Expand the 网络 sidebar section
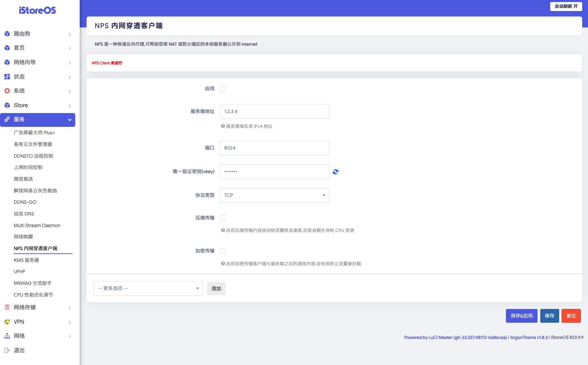 20,336
